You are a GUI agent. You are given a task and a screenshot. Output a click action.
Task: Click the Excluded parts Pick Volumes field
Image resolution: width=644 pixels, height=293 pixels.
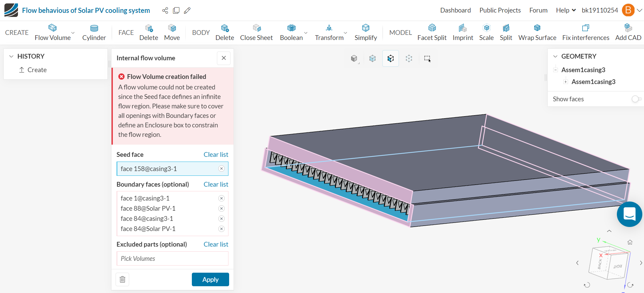coord(172,258)
